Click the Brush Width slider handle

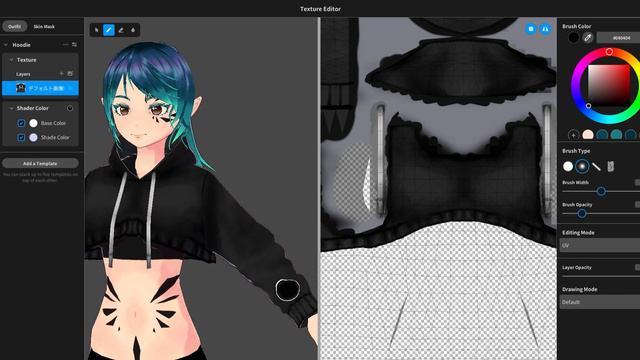[x=601, y=191]
